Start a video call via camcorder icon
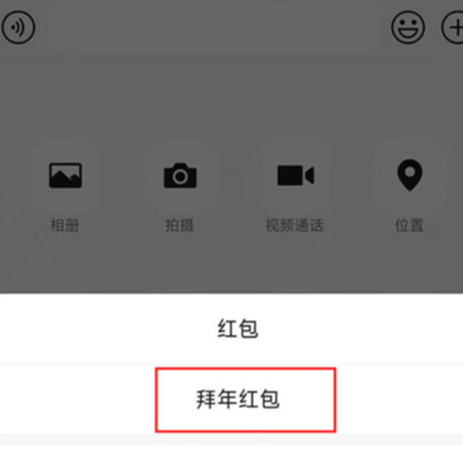 click(295, 175)
